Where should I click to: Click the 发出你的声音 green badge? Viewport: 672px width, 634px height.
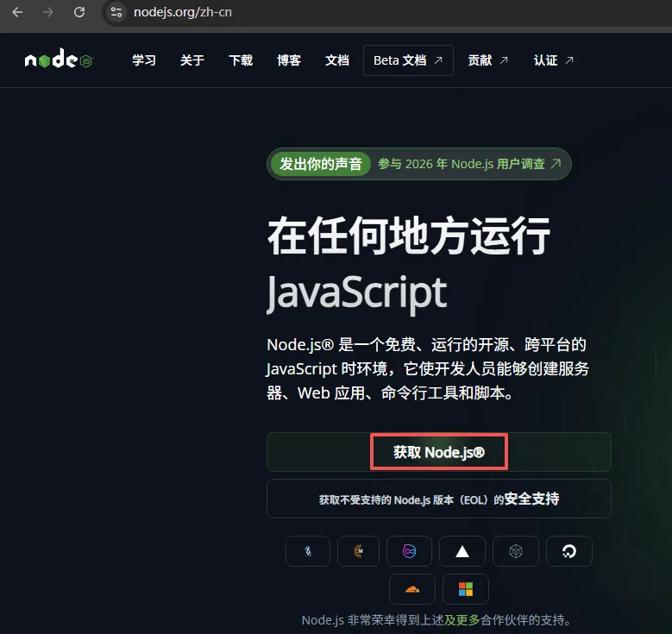[321, 164]
